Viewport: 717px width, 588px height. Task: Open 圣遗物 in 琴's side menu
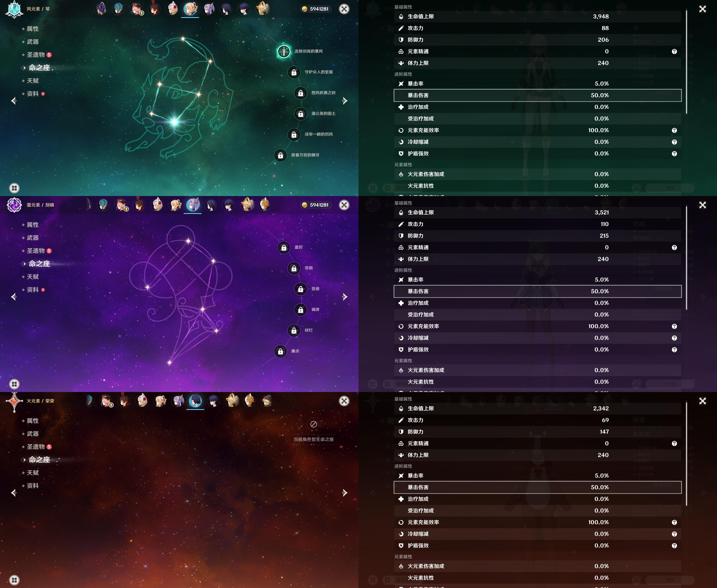[x=36, y=55]
